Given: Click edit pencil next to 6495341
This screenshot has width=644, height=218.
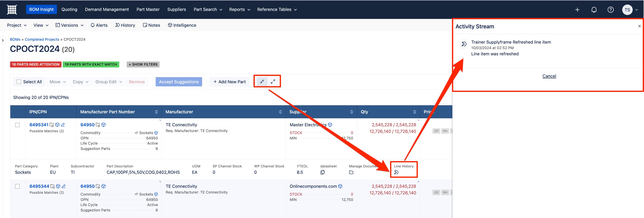Looking at the screenshot, I should [63, 125].
